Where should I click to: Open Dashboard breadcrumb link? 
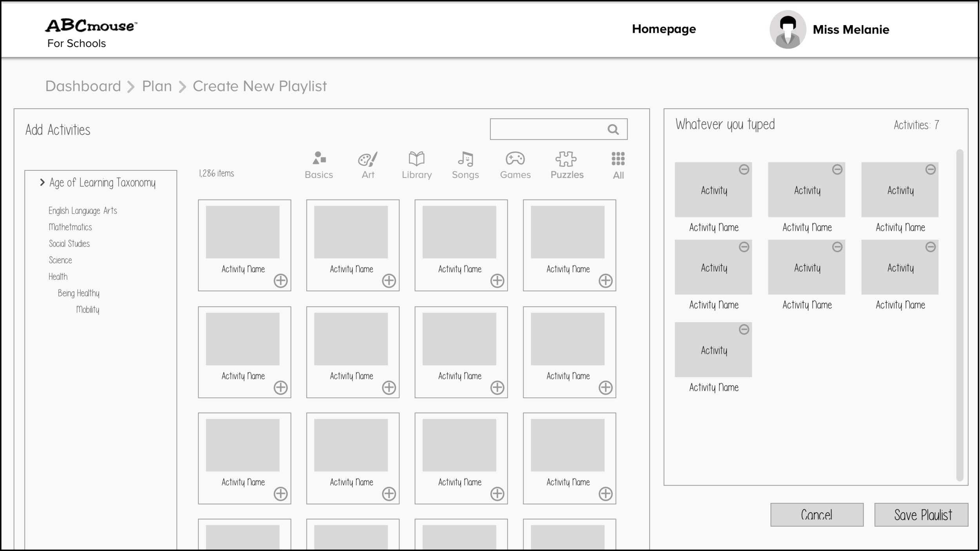83,86
